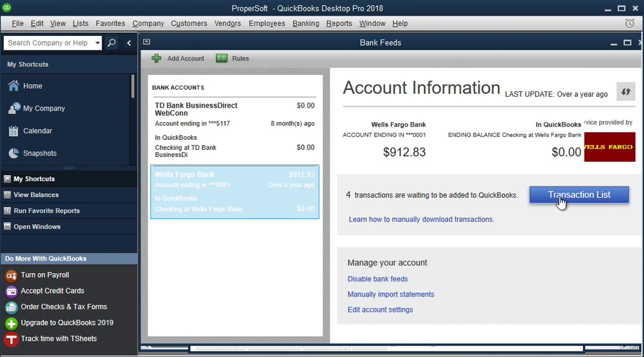Select the Wells Fargo Bank account card
The height and width of the screenshot is (357, 644).
click(x=234, y=191)
